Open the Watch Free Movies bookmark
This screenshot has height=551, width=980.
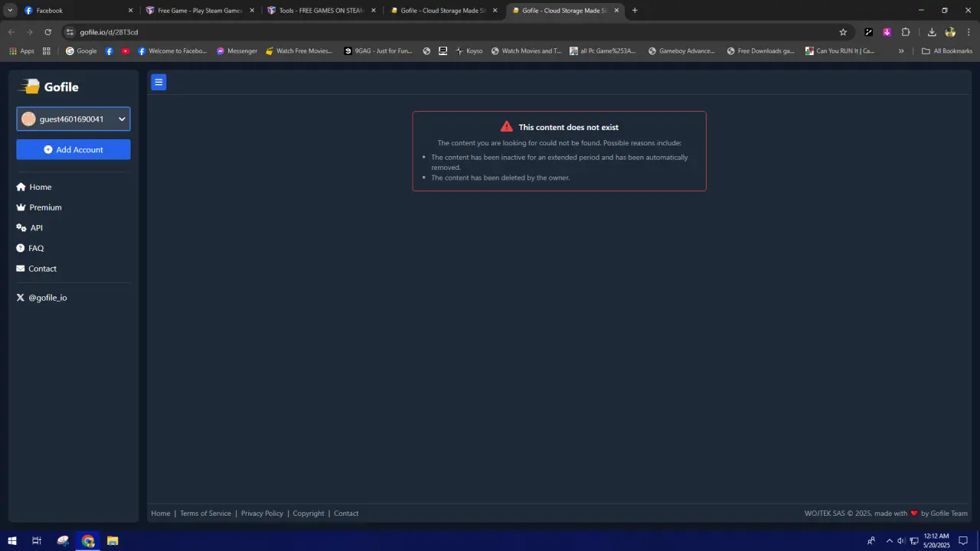(299, 51)
